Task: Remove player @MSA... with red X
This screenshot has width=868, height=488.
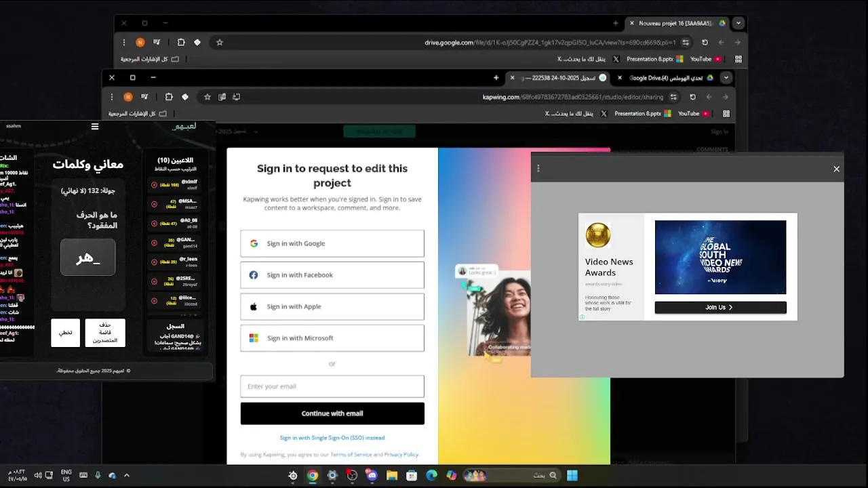Action: (154, 203)
